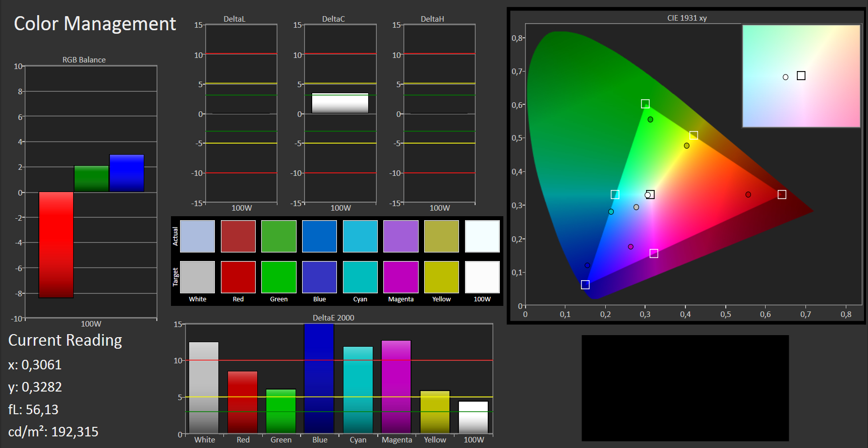Select the Target Cyan swatch
This screenshot has height=448, width=868.
tap(360, 277)
